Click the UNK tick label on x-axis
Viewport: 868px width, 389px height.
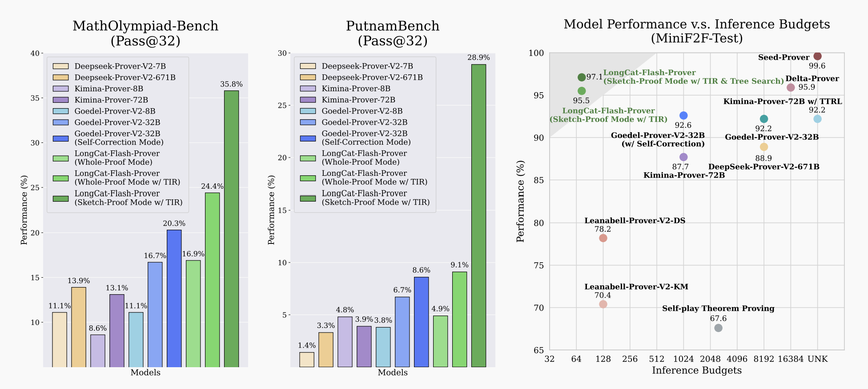[x=817, y=359]
